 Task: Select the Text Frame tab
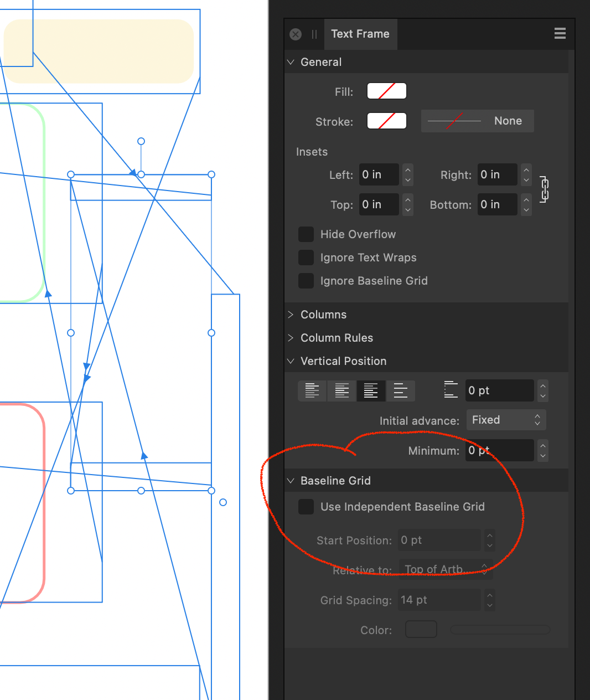360,34
